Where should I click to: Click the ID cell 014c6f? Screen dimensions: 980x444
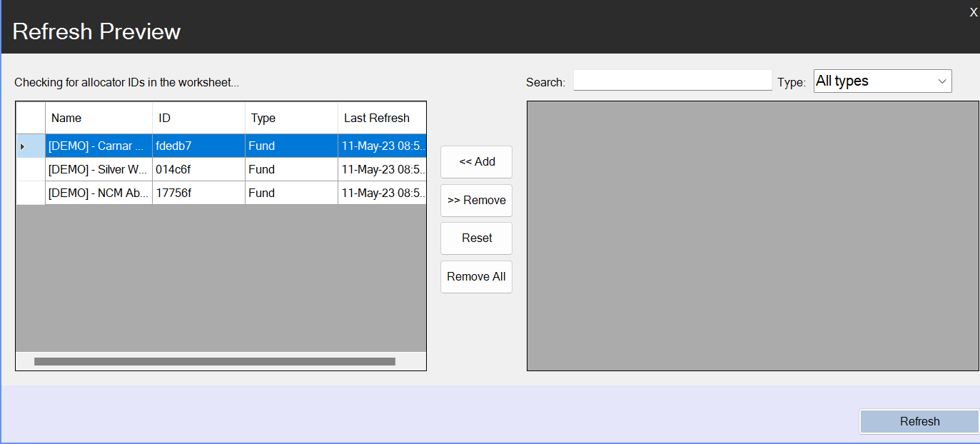[198, 170]
